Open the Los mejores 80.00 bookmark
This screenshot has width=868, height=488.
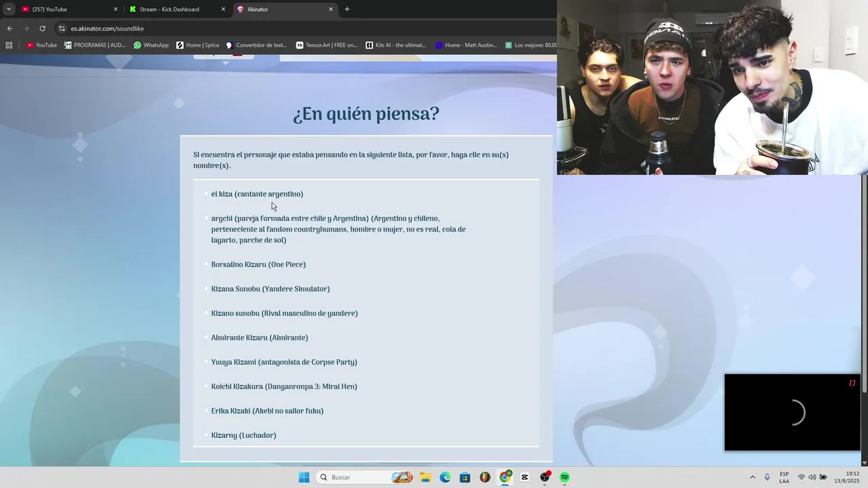532,45
